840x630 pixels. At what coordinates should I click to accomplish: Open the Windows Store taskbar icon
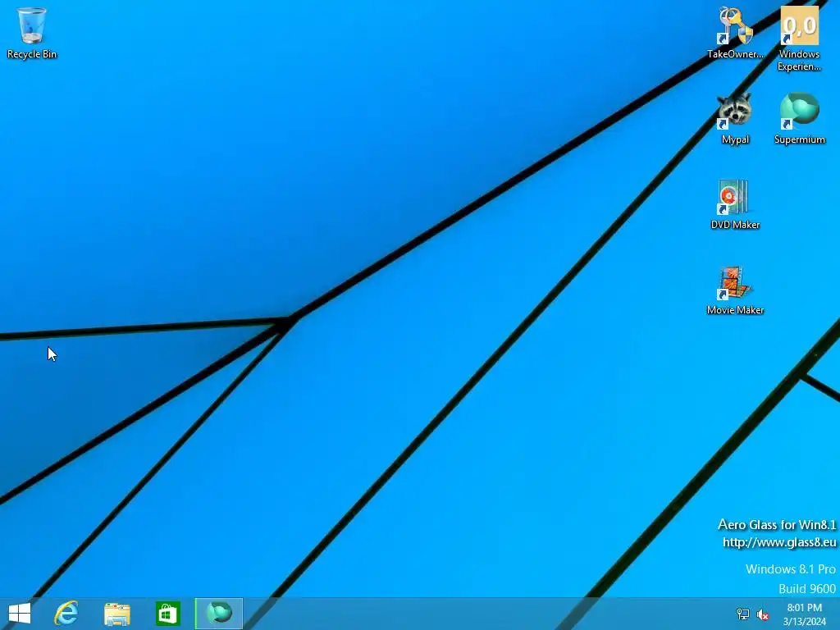point(167,614)
